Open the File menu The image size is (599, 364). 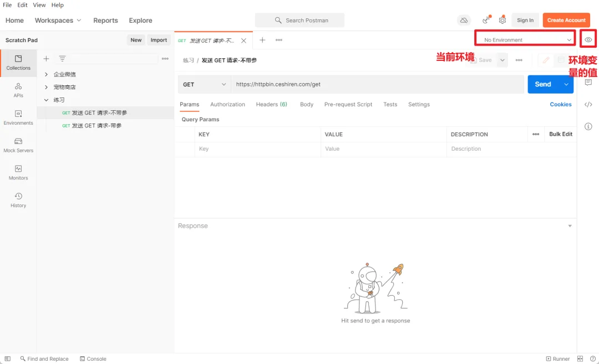pos(7,5)
